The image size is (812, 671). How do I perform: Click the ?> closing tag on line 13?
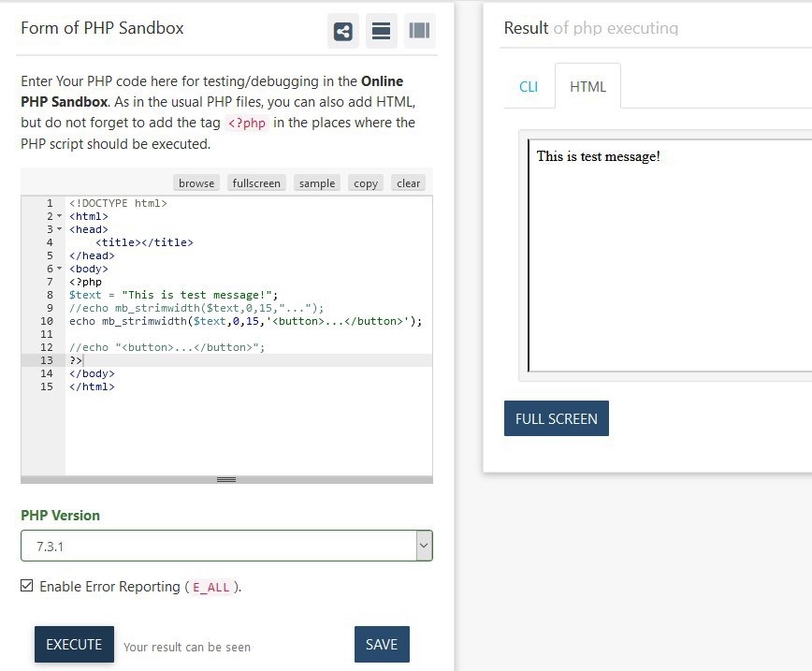pyautogui.click(x=76, y=360)
